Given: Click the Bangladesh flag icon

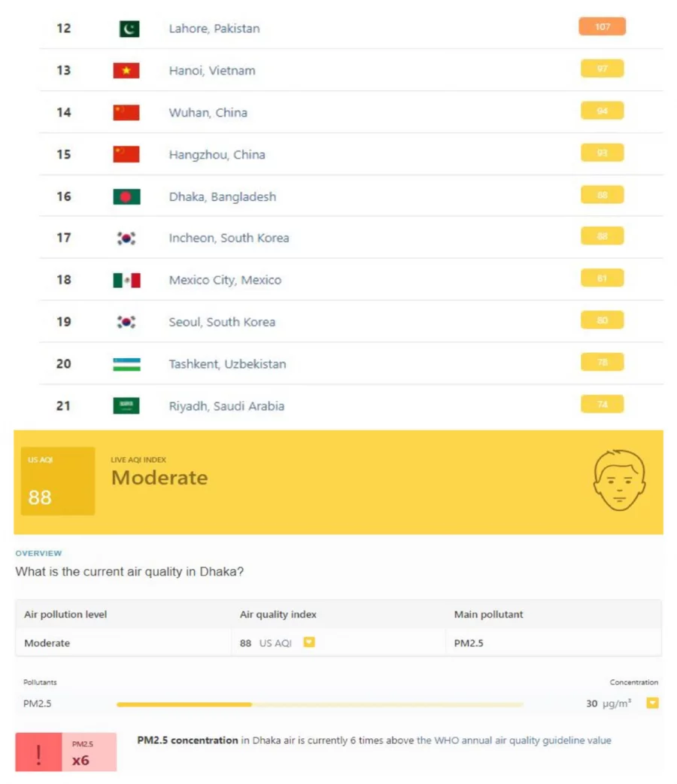Looking at the screenshot, I should point(126,196).
